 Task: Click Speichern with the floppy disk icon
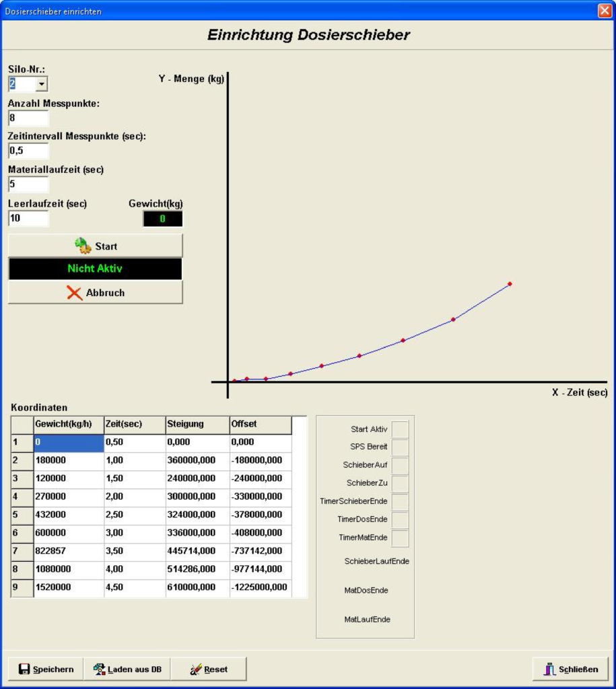coord(45,669)
